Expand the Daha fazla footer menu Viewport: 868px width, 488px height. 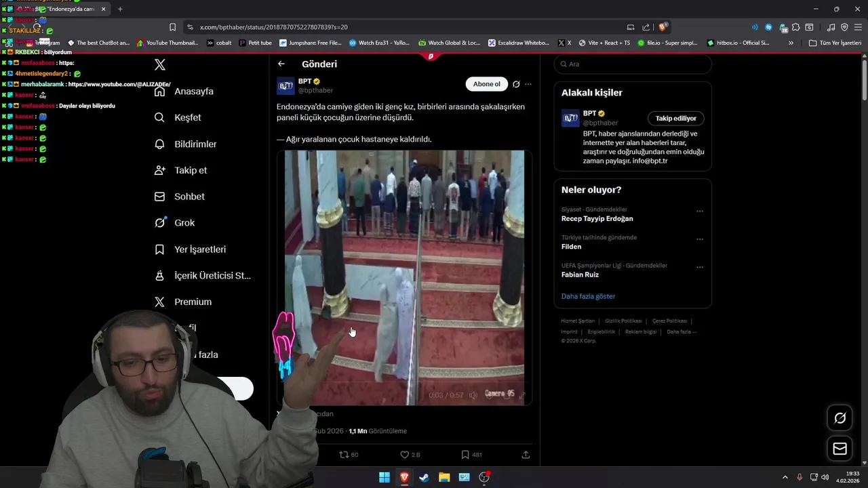(x=682, y=331)
